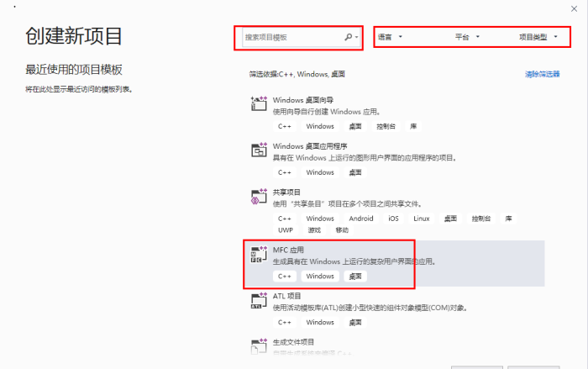The image size is (588, 369).
Task: Click the 库 tag under Windows 桌面向导
Action: pyautogui.click(x=413, y=127)
